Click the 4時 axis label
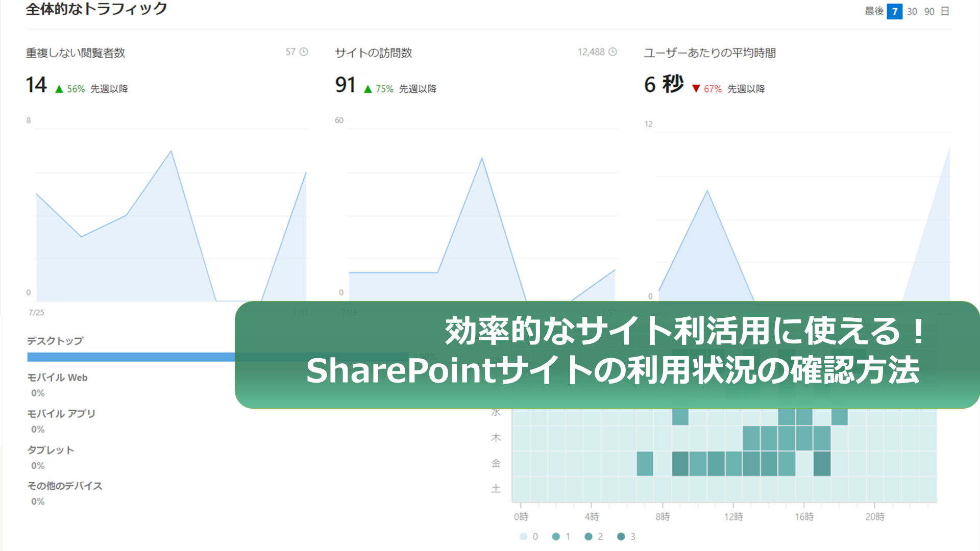Screen dimensions: 980x551 [592, 517]
